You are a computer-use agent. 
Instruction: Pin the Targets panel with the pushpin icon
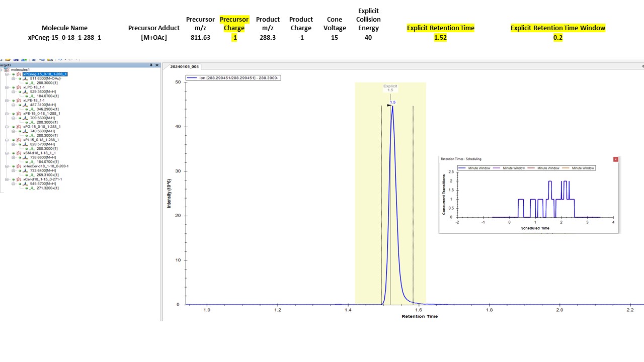pyautogui.click(x=151, y=65)
